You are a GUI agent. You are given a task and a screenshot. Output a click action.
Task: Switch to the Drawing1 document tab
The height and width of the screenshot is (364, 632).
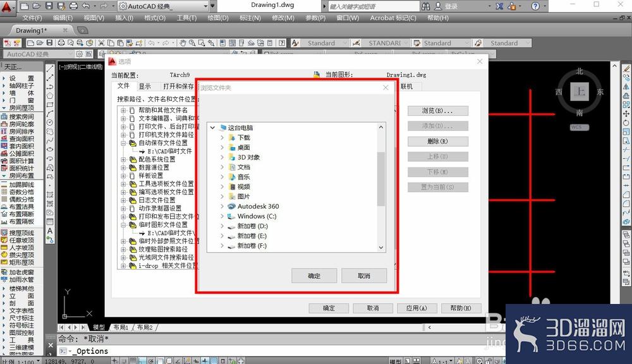31,30
